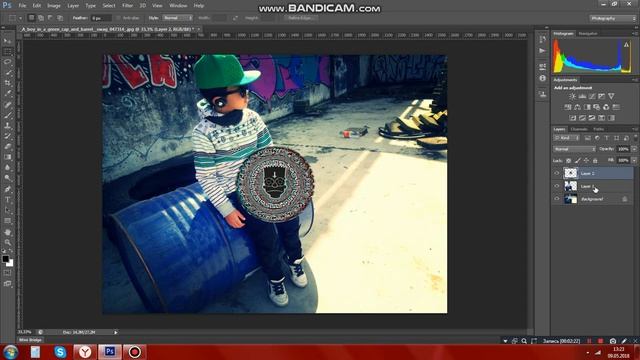
Task: Click the foreground color swatch
Action: [x=6, y=259]
